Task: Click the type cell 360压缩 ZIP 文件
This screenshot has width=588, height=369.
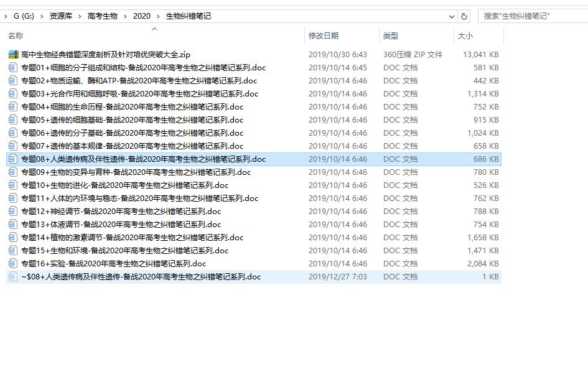Action: (413, 54)
